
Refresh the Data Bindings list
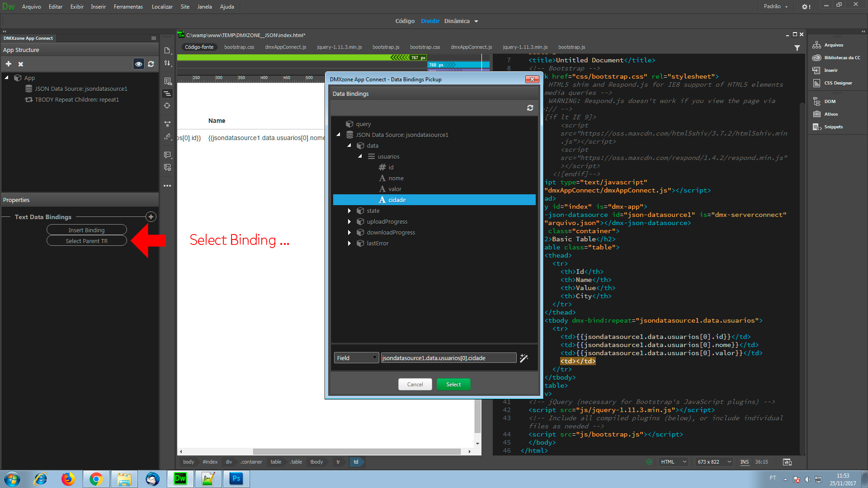coord(530,108)
